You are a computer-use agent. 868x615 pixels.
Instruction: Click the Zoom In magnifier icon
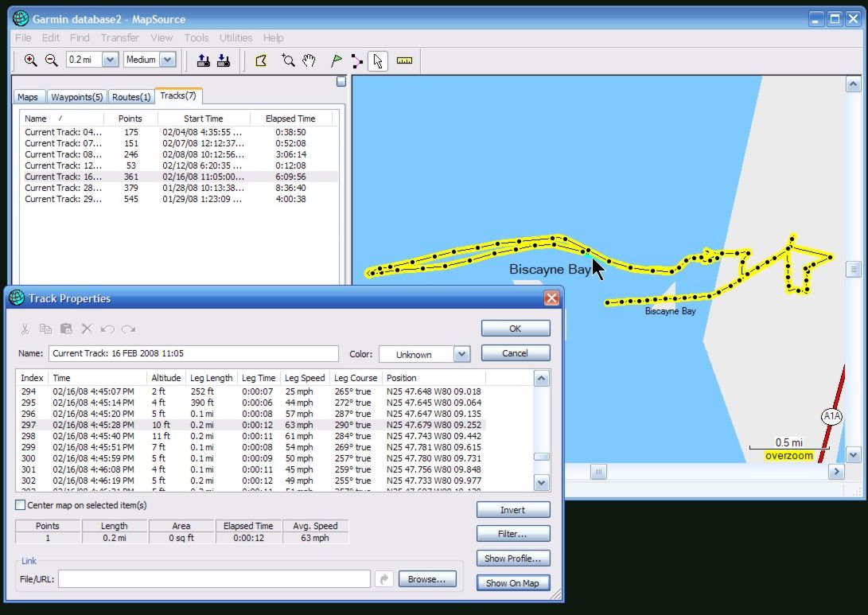pos(30,60)
